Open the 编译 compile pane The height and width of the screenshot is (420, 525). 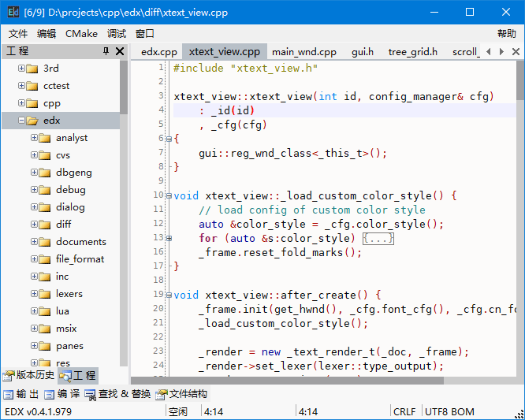pos(62,394)
